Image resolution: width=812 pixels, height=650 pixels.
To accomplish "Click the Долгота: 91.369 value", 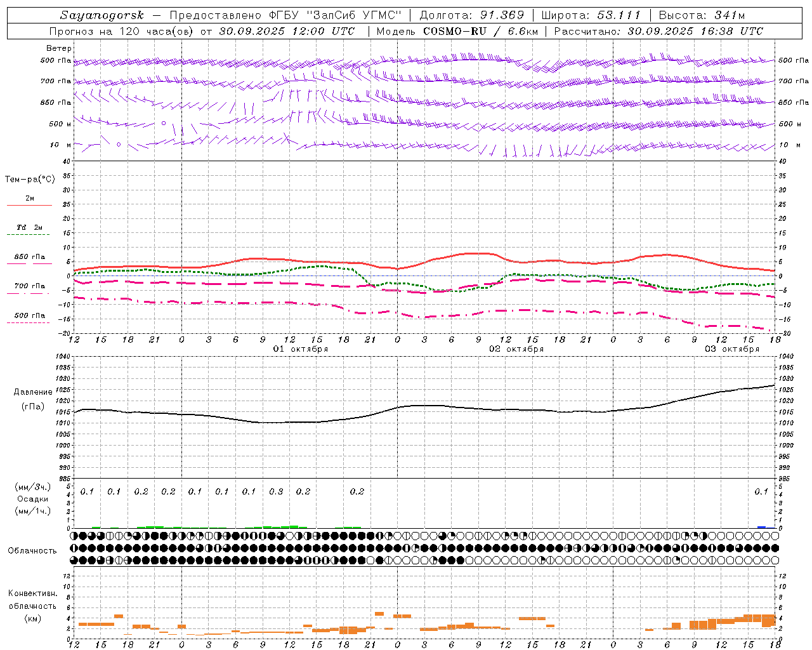I will point(472,15).
